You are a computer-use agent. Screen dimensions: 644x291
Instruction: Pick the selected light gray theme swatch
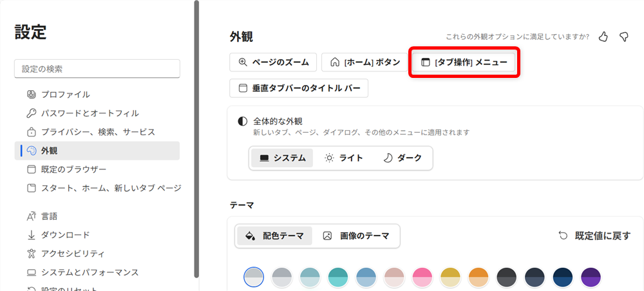[x=253, y=277]
